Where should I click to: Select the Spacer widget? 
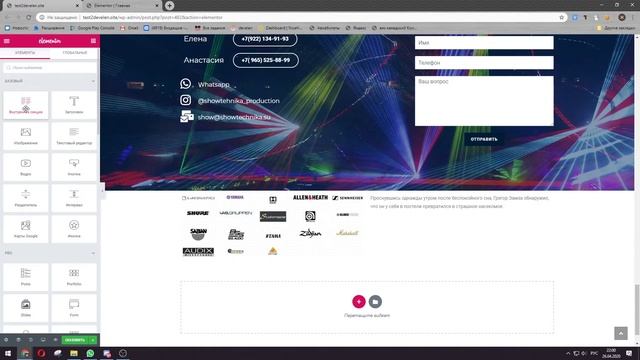tap(74, 198)
